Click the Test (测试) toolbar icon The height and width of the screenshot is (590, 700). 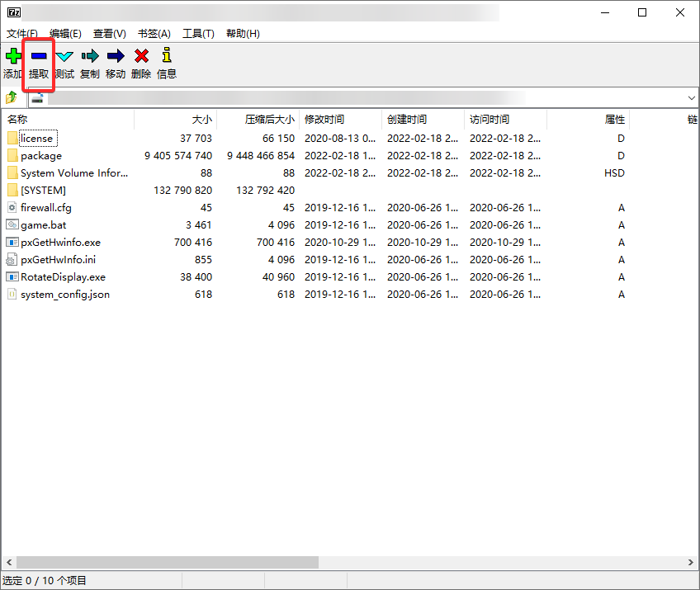tap(64, 56)
